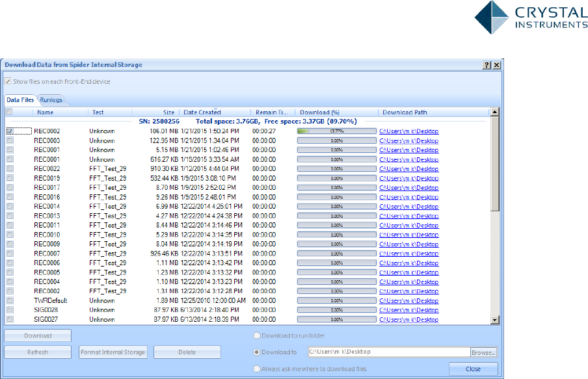Click the Browse... button
This screenshot has height=379, width=588.
(484, 352)
